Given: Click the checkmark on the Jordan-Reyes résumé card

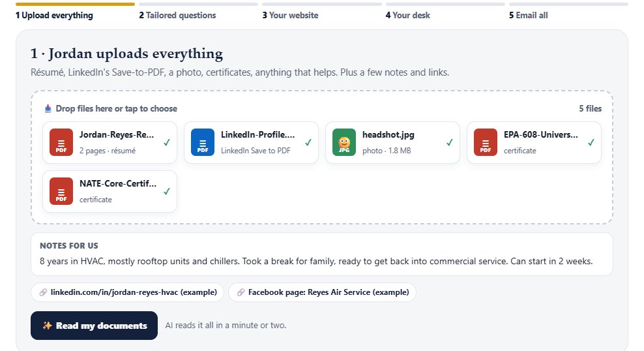Looking at the screenshot, I should coord(167,142).
